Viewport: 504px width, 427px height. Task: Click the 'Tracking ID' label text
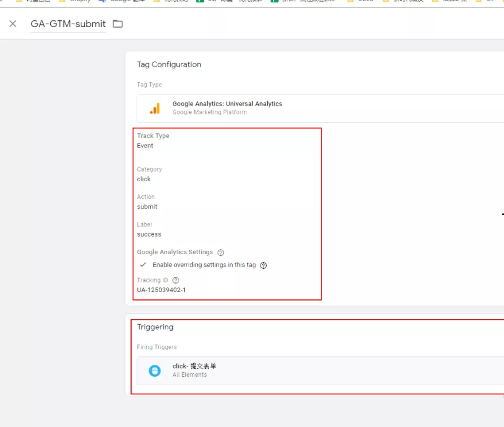[x=153, y=280]
